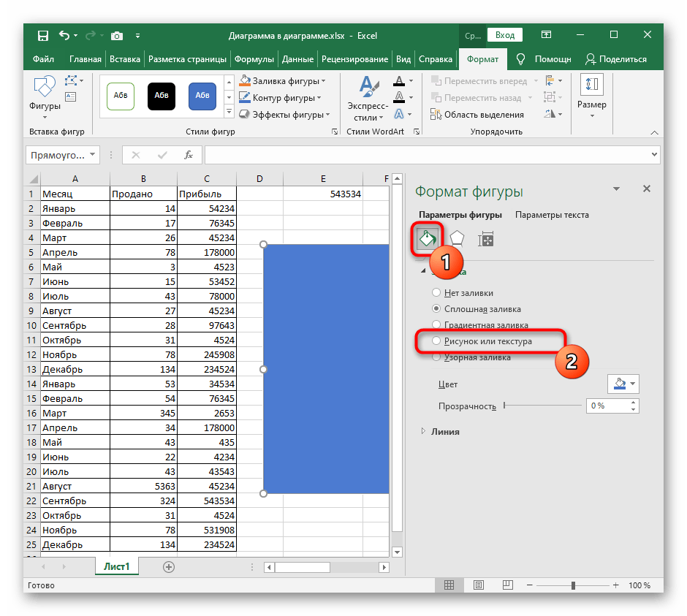The width and height of the screenshot is (687, 616).
Task: Add a new sheet with the plus icon
Action: click(x=169, y=566)
